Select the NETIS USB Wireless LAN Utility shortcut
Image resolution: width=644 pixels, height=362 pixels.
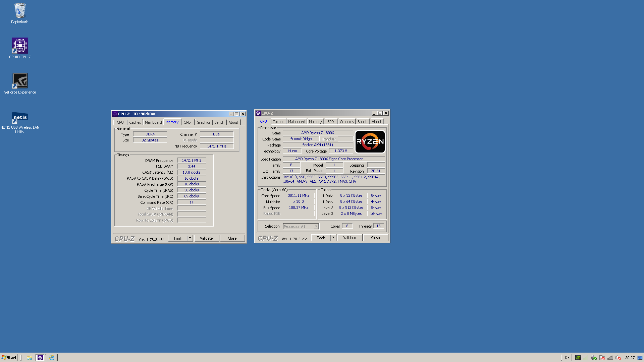pos(20,123)
